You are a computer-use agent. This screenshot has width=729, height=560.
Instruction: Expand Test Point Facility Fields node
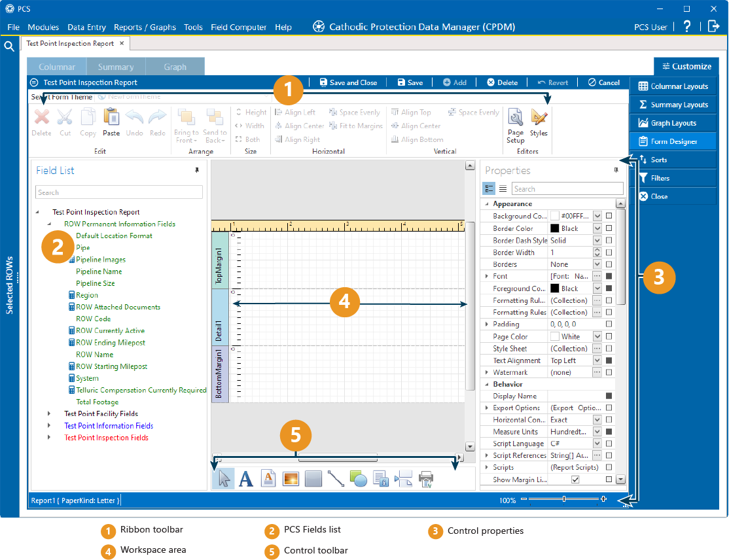[49, 413]
